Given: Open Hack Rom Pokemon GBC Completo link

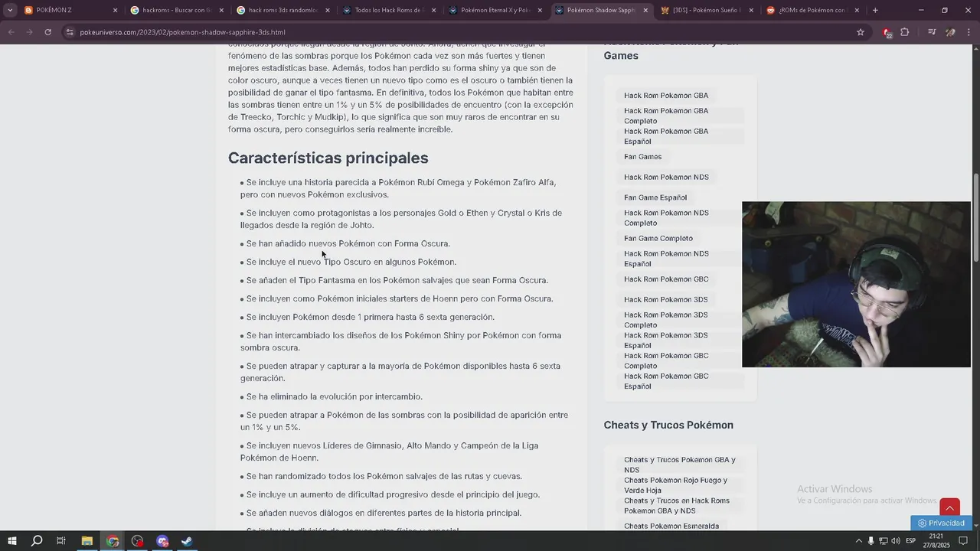Looking at the screenshot, I should pyautogui.click(x=666, y=360).
